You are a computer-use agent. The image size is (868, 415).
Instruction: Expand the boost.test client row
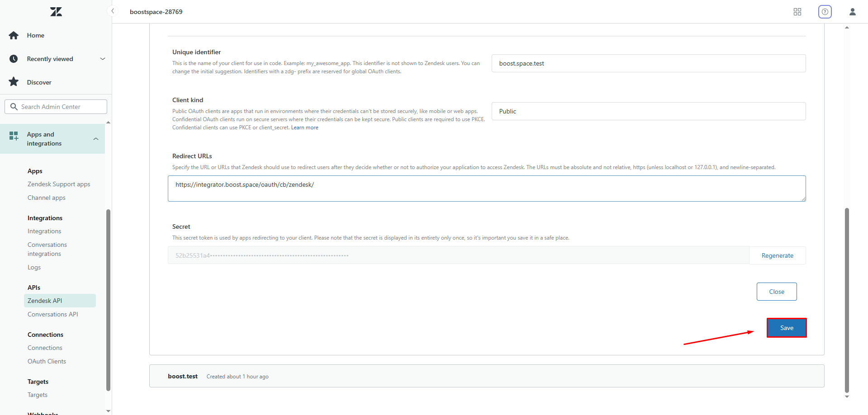(x=487, y=376)
